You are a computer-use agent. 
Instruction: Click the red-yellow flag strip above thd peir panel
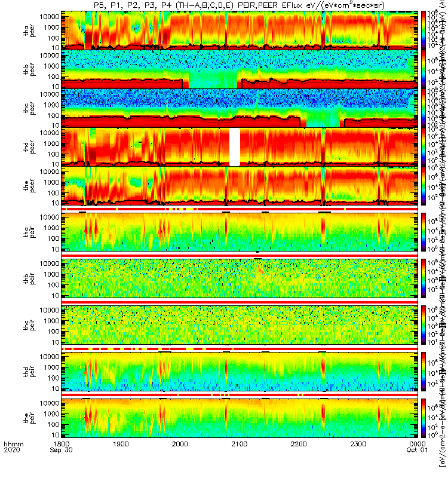240,348
